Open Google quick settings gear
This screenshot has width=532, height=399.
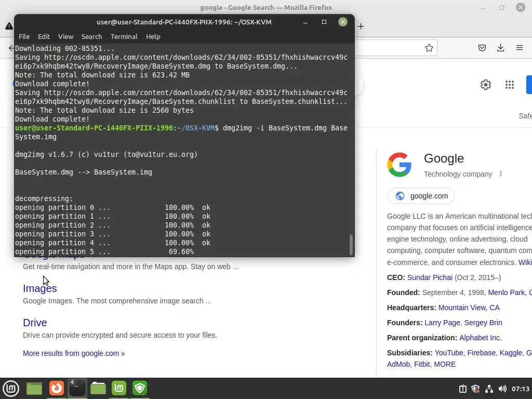click(486, 85)
